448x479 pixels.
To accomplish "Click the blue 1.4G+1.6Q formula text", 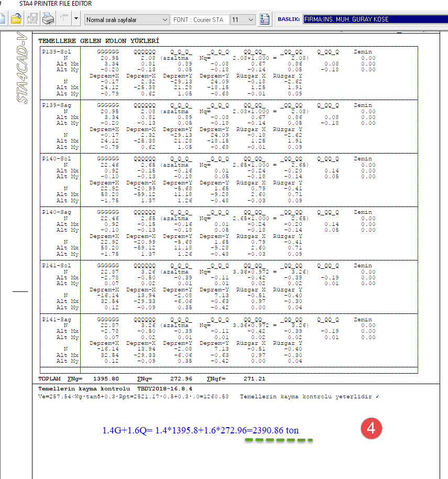I will (x=201, y=430).
